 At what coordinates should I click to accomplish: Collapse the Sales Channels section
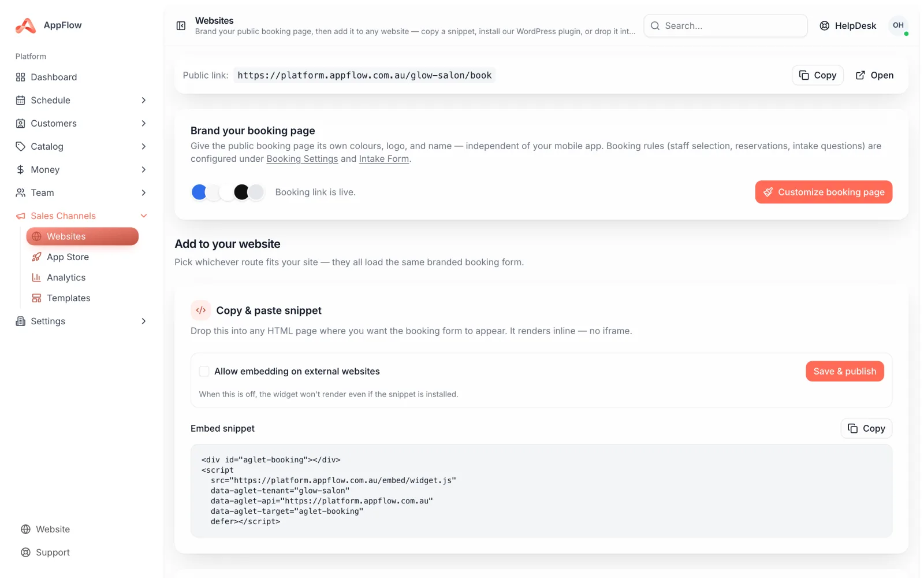click(x=144, y=216)
